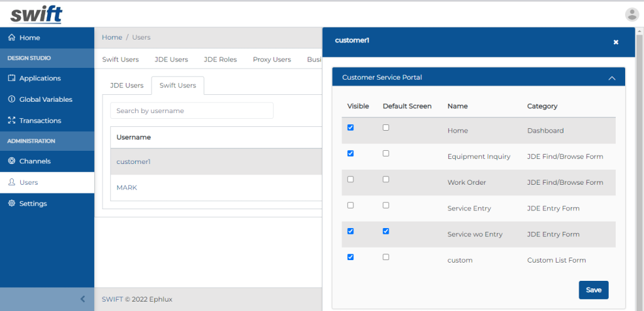The width and height of the screenshot is (644, 311).
Task: Select the inner JDE Users tab
Action: pyautogui.click(x=126, y=85)
